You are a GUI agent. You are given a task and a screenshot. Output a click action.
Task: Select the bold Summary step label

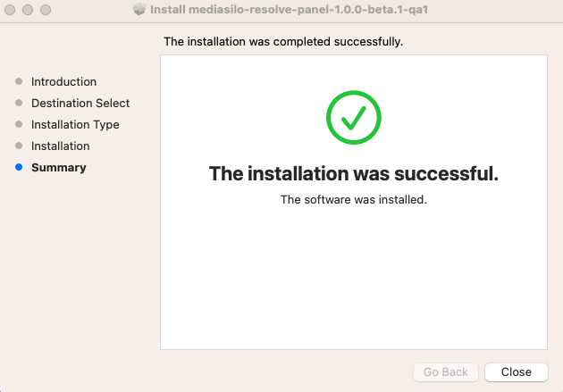click(x=59, y=167)
